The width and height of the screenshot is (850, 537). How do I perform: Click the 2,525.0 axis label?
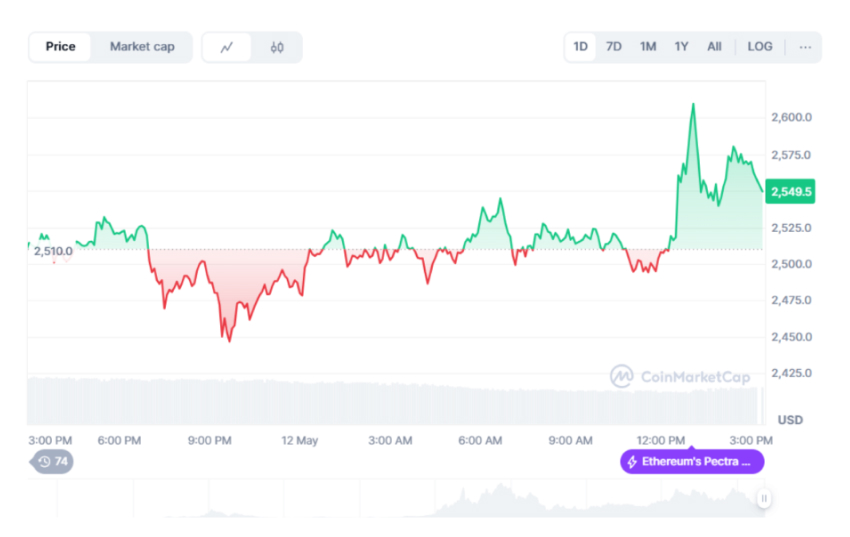coord(791,228)
